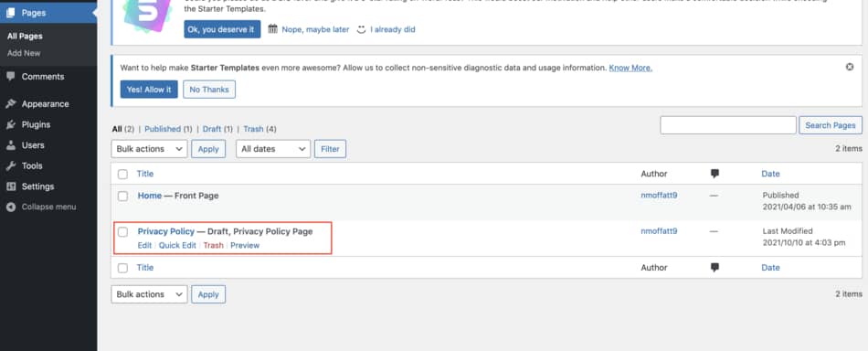Open the Home page title link
This screenshot has height=351, width=868.
150,196
